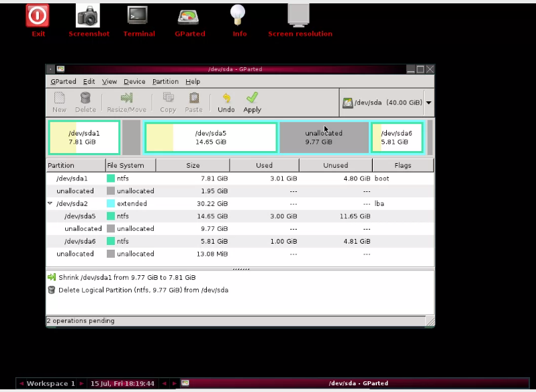Select the 9.77 GiB unallocated graphical block

tap(324, 138)
